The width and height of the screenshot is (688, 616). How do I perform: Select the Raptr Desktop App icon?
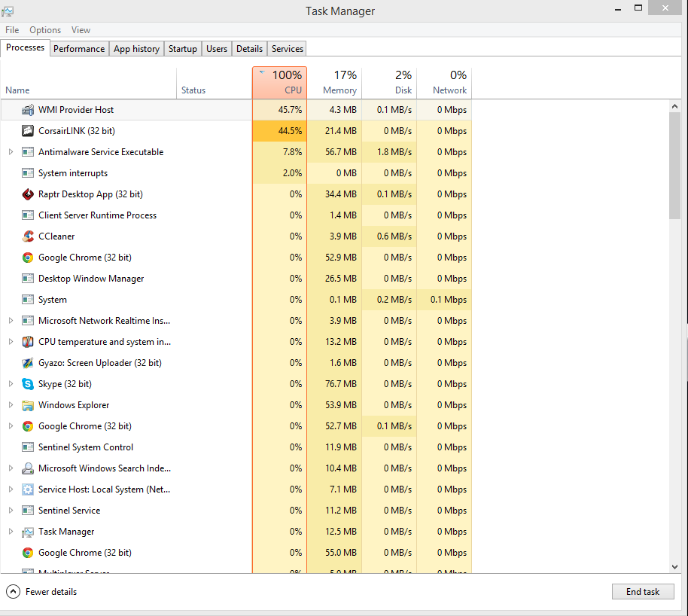28,194
